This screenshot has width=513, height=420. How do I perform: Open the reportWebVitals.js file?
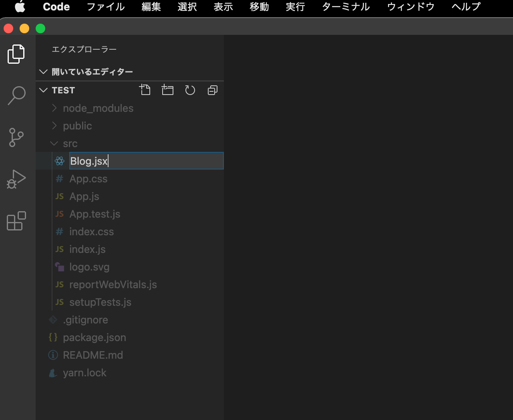click(x=113, y=285)
